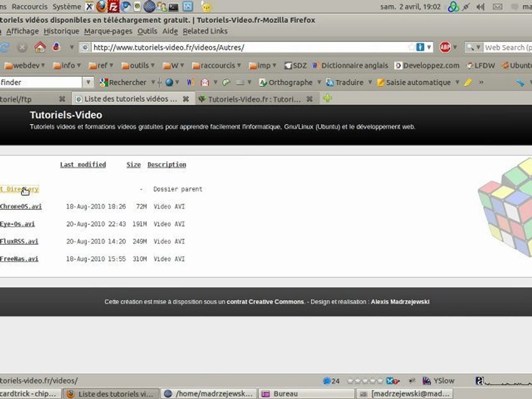The image size is (532, 399).
Task: Launch Firefox from the top panel
Action: (x=101, y=6)
